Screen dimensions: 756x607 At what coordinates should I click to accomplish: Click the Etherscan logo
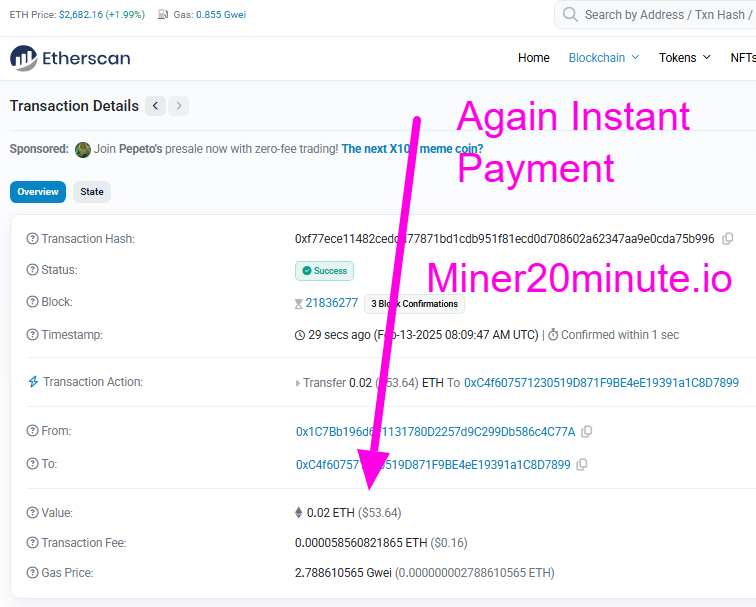70,58
